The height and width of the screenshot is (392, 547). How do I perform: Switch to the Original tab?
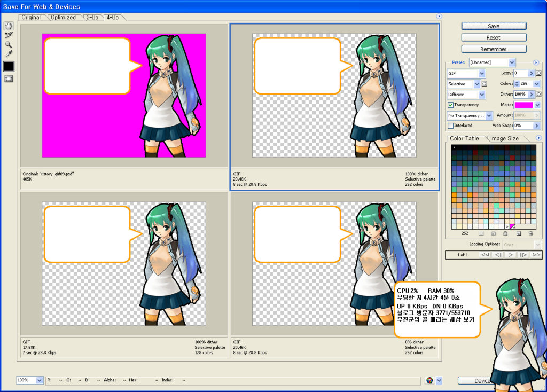click(31, 18)
